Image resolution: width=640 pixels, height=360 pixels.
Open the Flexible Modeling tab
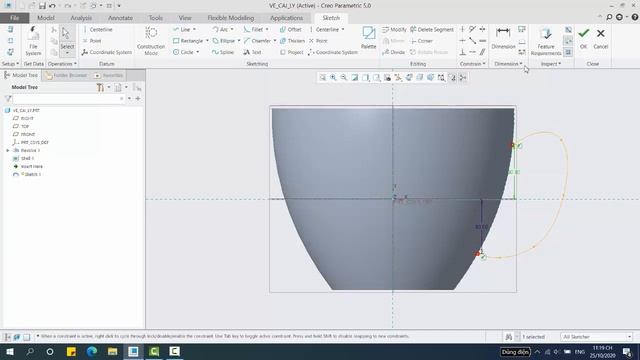click(231, 18)
